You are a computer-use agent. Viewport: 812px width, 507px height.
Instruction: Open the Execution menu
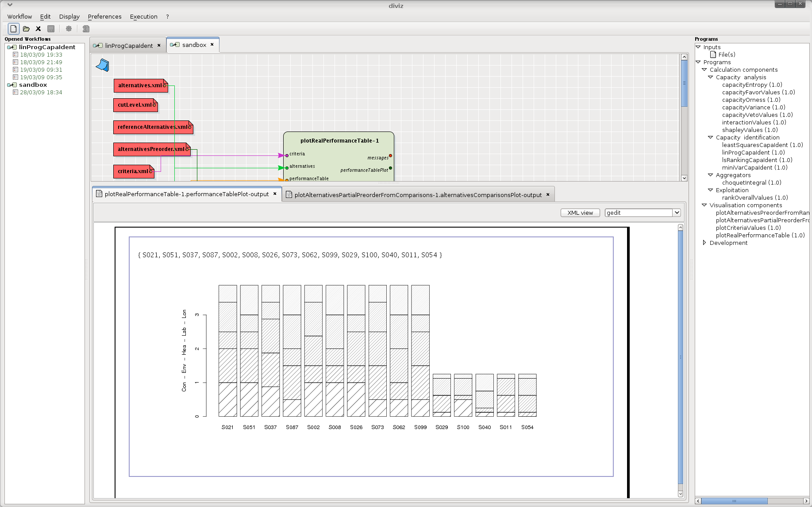pyautogui.click(x=143, y=16)
